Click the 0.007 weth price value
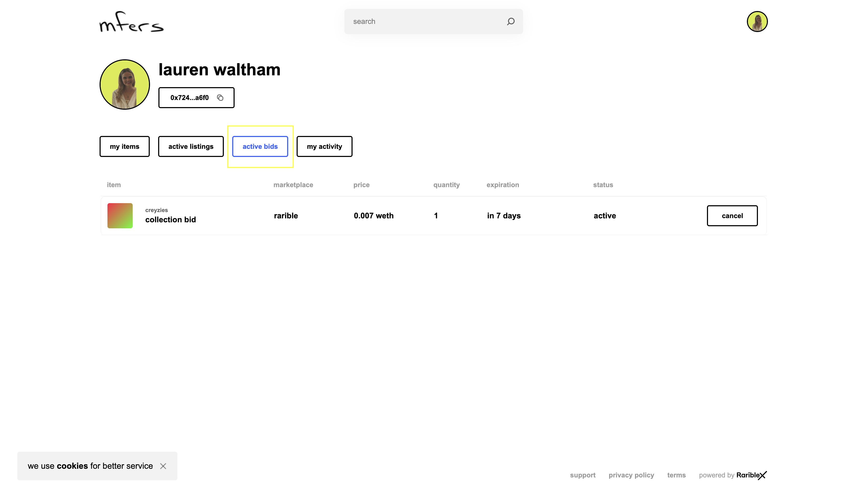Image resolution: width=868 pixels, height=495 pixels. [374, 215]
